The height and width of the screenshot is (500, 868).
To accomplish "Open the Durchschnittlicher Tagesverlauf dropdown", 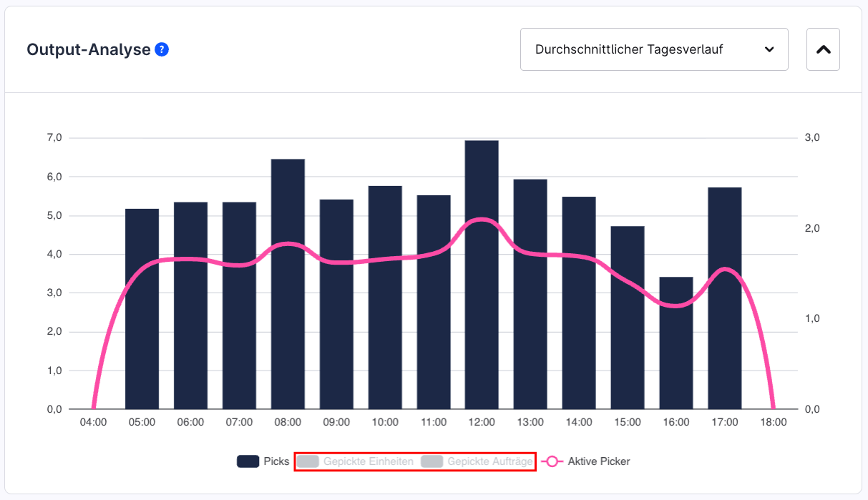I will (654, 49).
